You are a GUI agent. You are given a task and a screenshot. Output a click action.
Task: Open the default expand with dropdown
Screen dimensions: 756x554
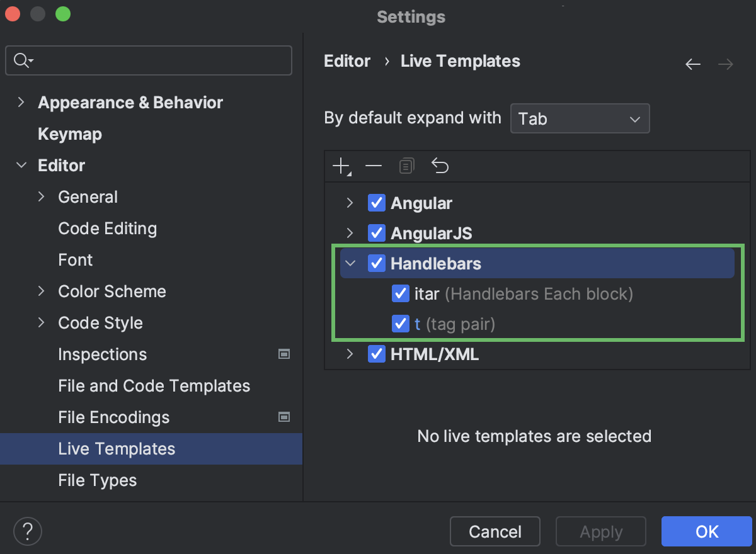coord(580,118)
